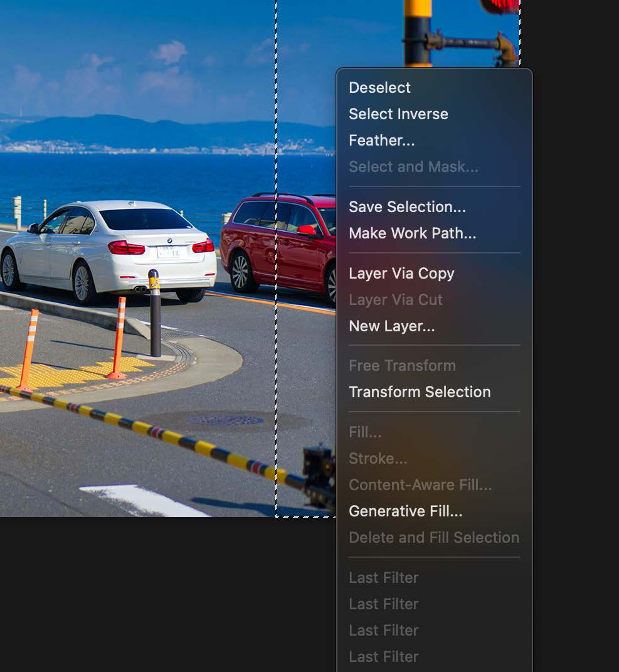This screenshot has height=672, width=619.
Task: Click the manhole cover on the road
Action: click(x=225, y=420)
